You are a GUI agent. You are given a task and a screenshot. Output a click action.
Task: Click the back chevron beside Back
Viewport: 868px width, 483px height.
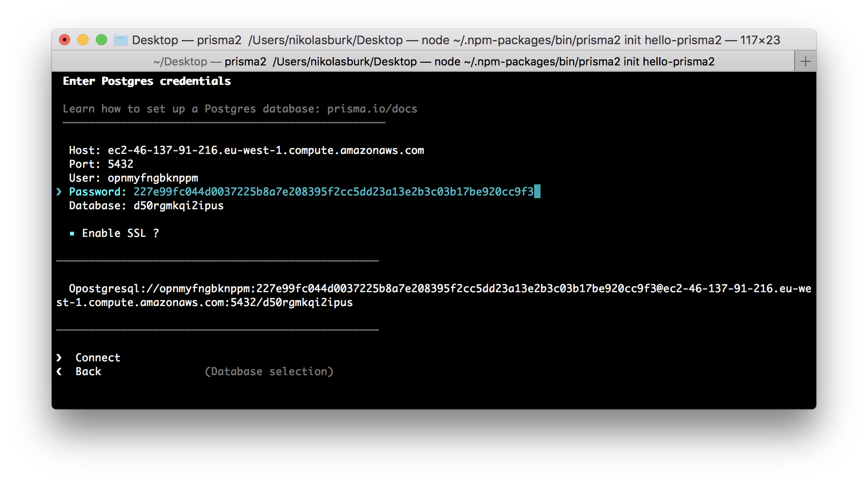59,371
